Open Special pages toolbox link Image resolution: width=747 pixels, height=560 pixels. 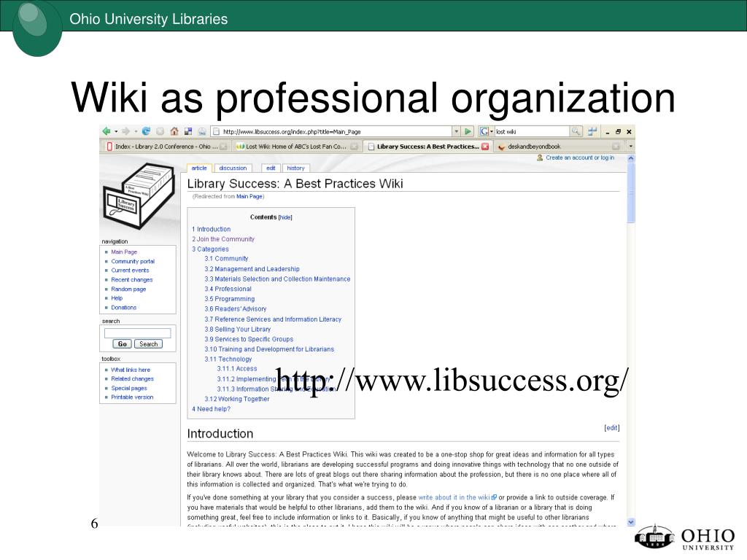pyautogui.click(x=129, y=388)
